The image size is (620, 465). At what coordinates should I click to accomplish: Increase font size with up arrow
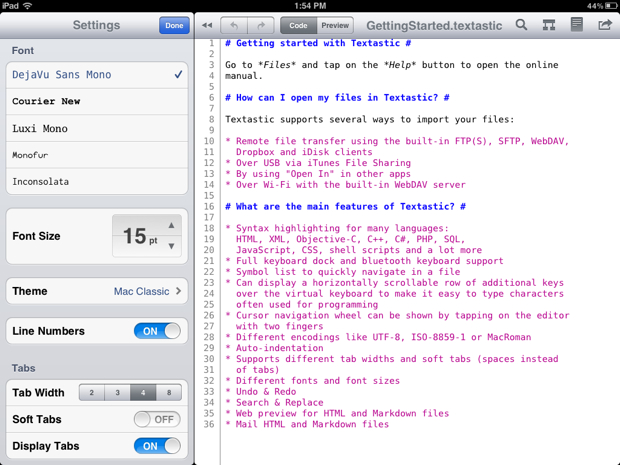[x=171, y=225]
